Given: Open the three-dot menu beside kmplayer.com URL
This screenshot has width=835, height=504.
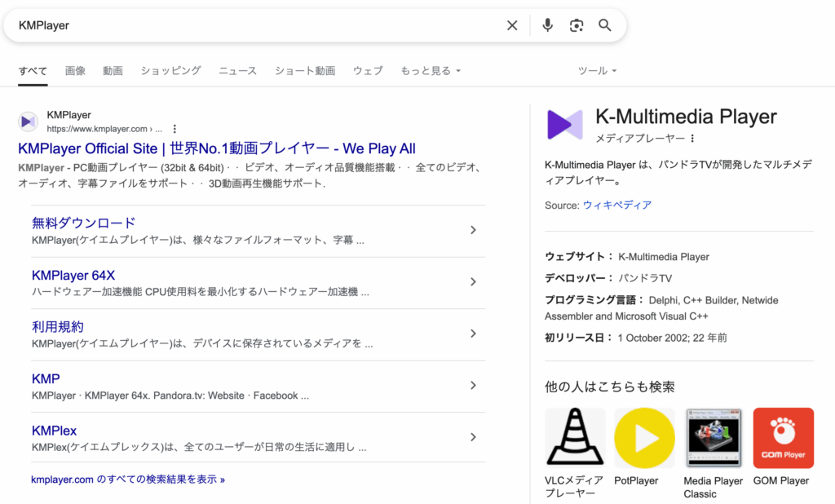Looking at the screenshot, I should (175, 129).
